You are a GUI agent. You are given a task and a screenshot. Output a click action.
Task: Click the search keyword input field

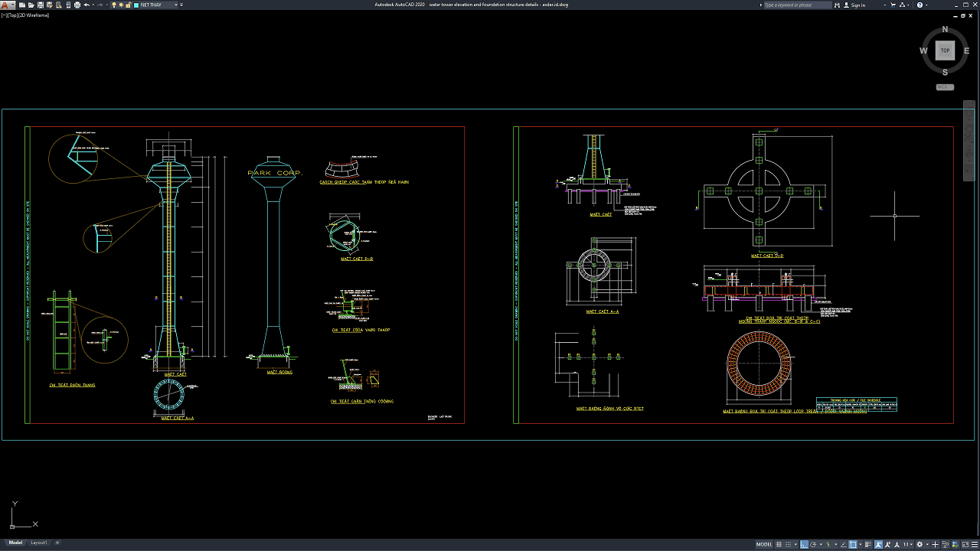(x=799, y=5)
